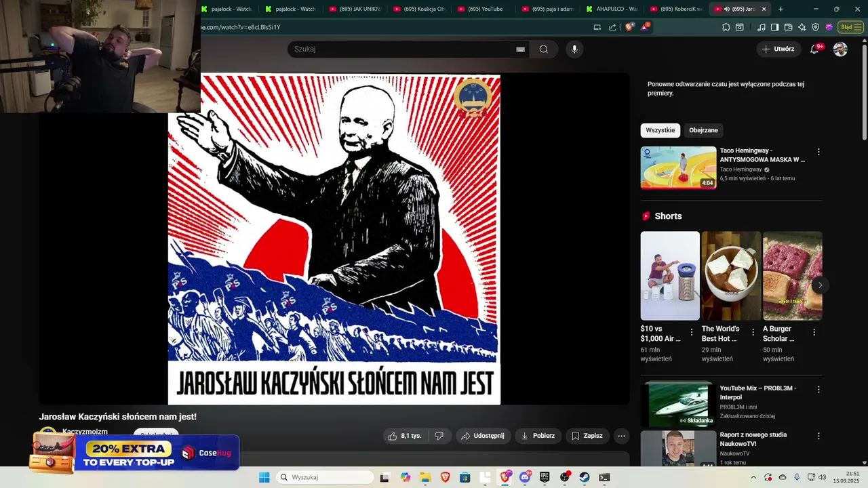868x488 pixels.
Task: Open the Brave playlist music note icon
Action: 762,27
